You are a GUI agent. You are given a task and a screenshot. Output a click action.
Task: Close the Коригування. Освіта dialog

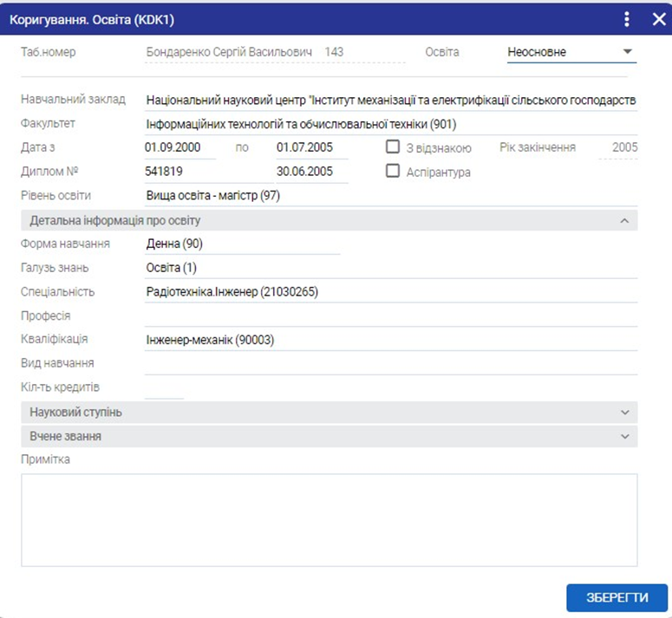pos(656,18)
